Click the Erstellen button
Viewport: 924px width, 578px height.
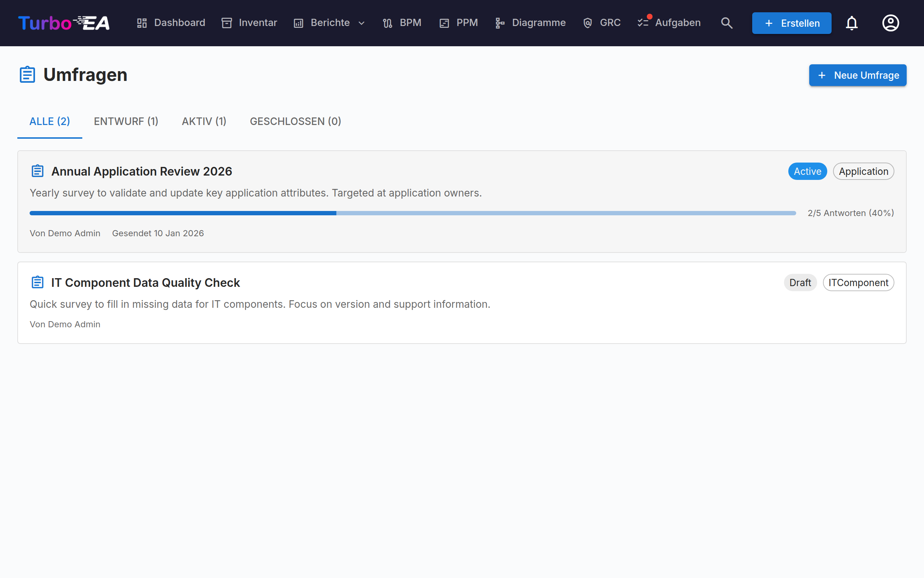[x=792, y=23]
